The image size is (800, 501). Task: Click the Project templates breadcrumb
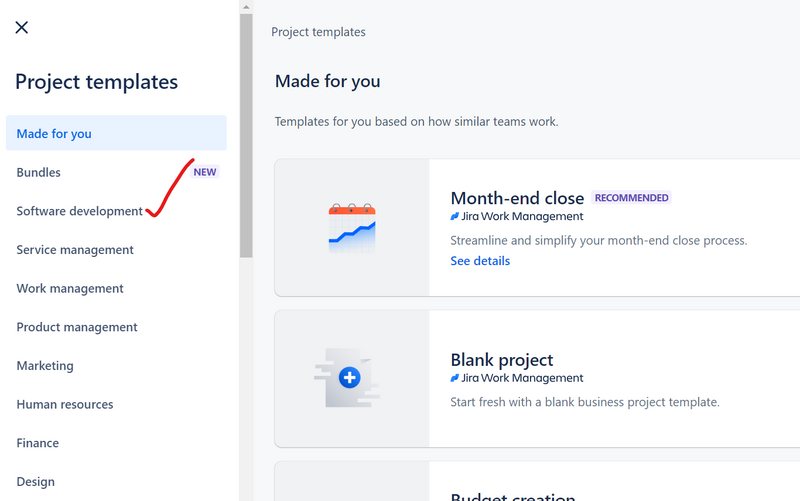click(x=318, y=32)
